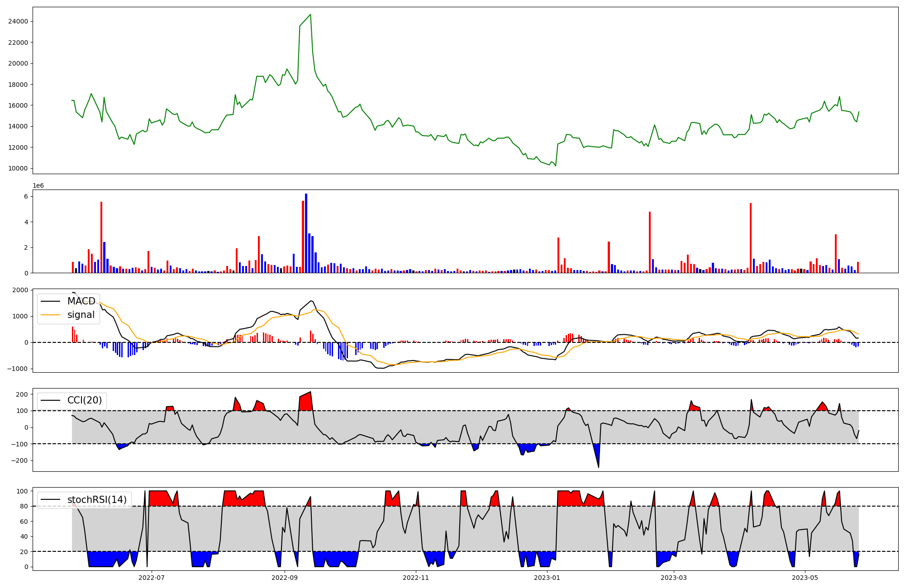905x588 pixels.
Task: Select the 2022-09 date axis label
Action: [285, 578]
